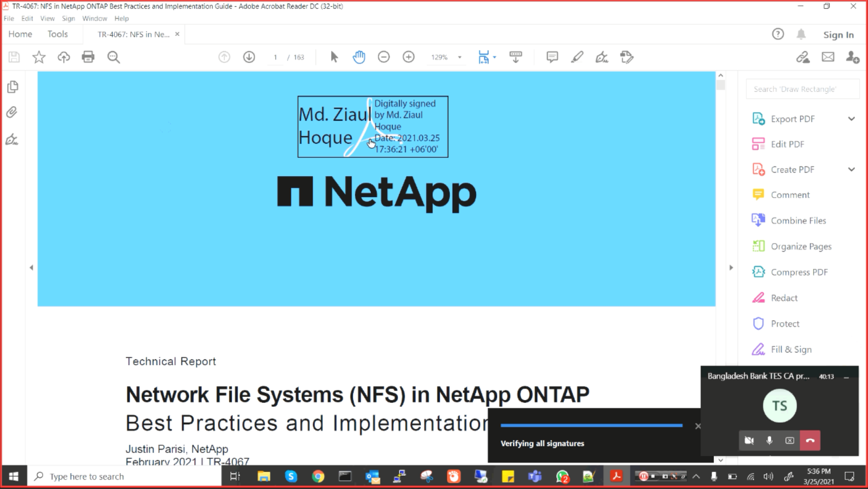Open notifications bell icon
Image resolution: width=868 pixels, height=489 pixels.
tap(801, 34)
